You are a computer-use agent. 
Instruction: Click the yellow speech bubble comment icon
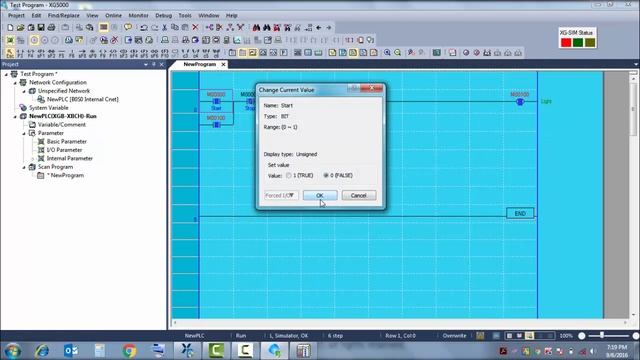click(x=128, y=27)
